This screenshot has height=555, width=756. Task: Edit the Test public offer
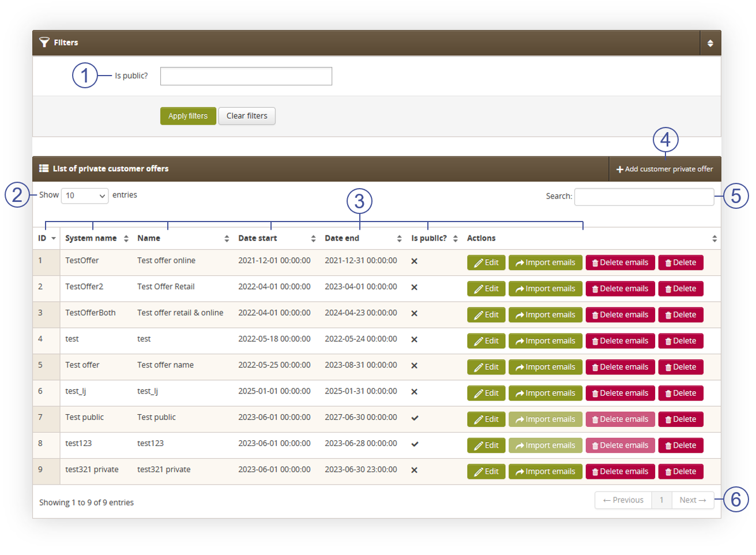tap(486, 419)
